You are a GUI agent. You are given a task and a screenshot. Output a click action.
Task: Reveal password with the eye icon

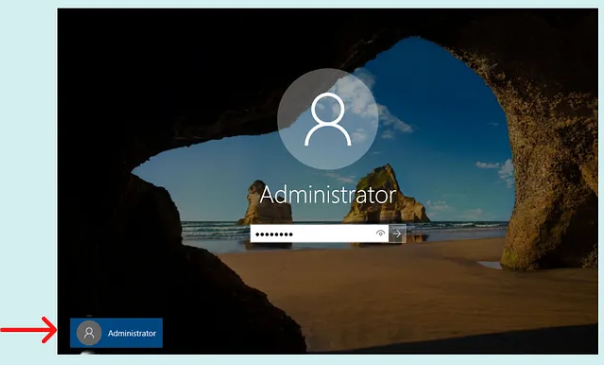[x=381, y=233]
